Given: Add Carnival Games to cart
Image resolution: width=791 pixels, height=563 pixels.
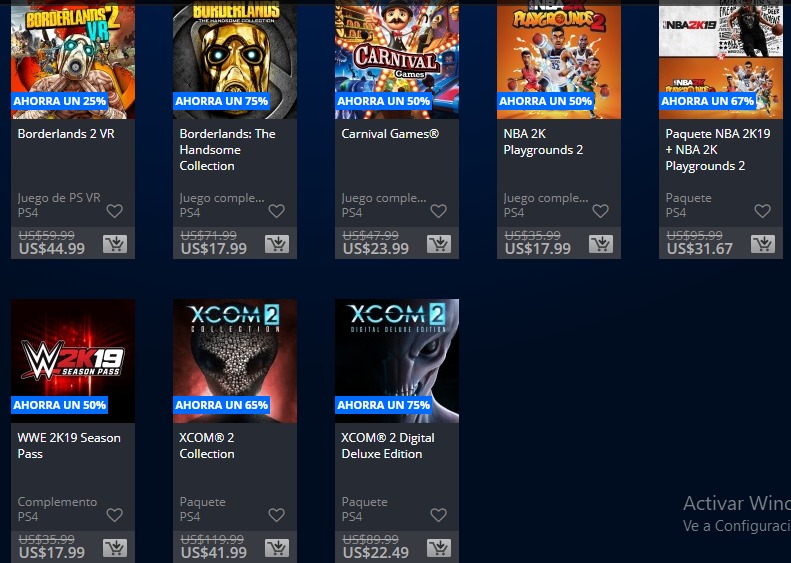Looking at the screenshot, I should [x=439, y=244].
